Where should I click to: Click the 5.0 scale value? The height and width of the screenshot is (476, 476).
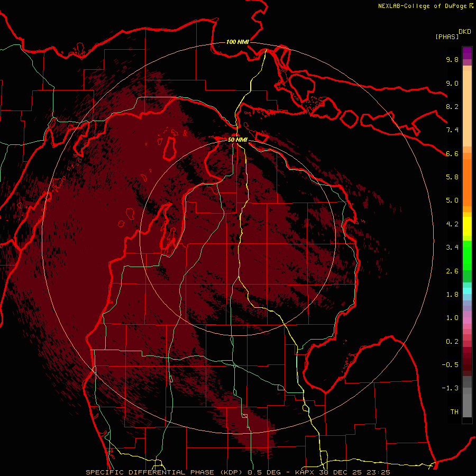tap(452, 200)
